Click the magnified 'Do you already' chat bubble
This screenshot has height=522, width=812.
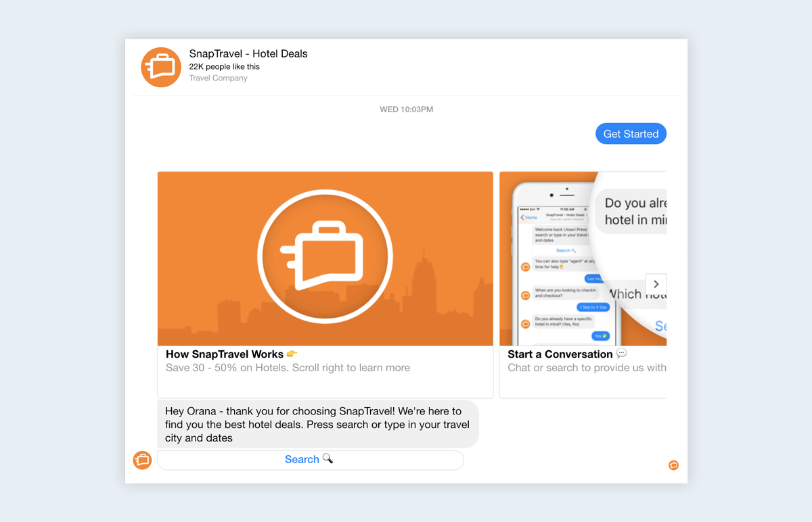click(x=635, y=211)
